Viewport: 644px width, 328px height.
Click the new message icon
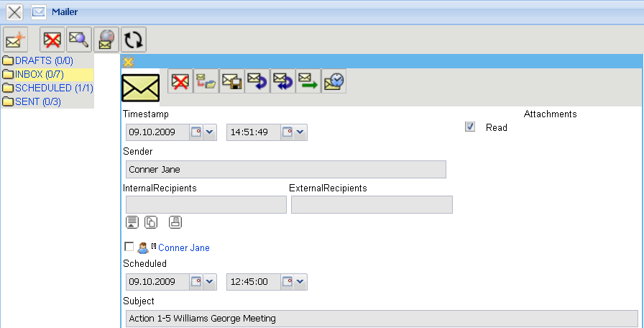coord(16,39)
